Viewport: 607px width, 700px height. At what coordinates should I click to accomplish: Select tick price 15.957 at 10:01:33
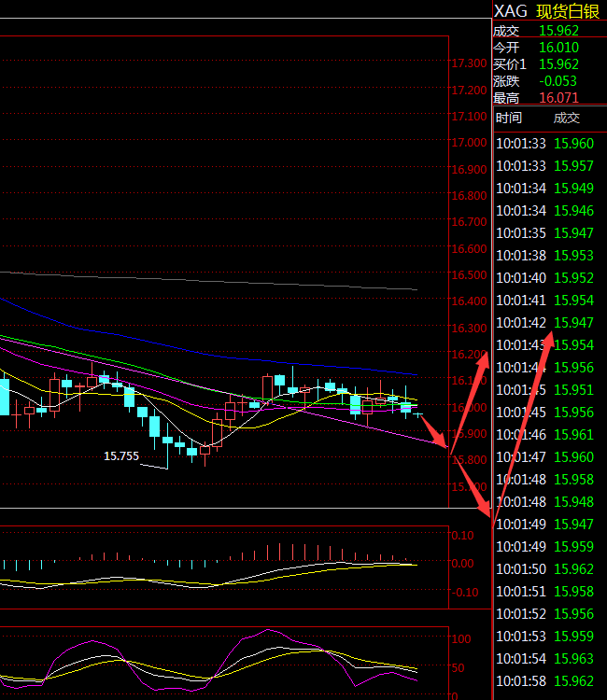click(574, 165)
